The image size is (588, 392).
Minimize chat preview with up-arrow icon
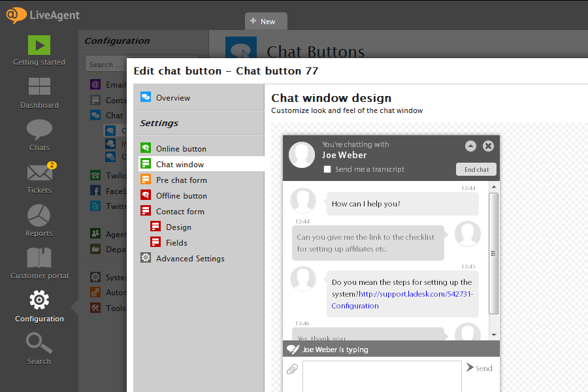tap(470, 146)
